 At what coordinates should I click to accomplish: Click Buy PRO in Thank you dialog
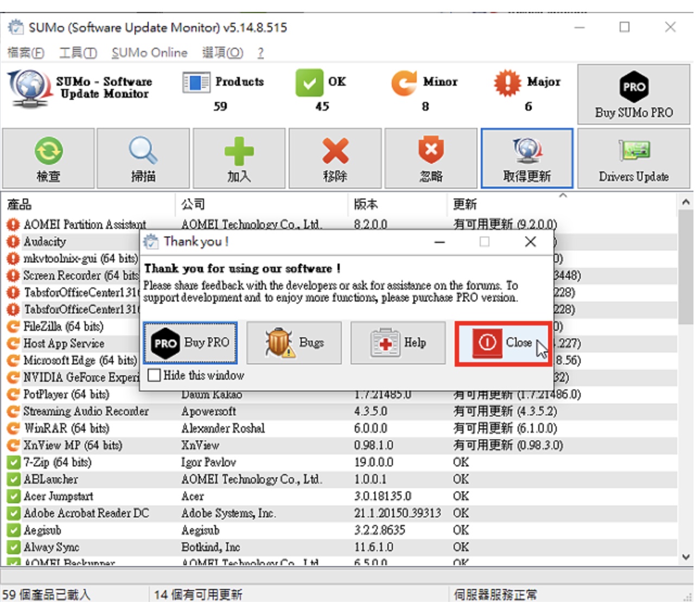(x=190, y=343)
